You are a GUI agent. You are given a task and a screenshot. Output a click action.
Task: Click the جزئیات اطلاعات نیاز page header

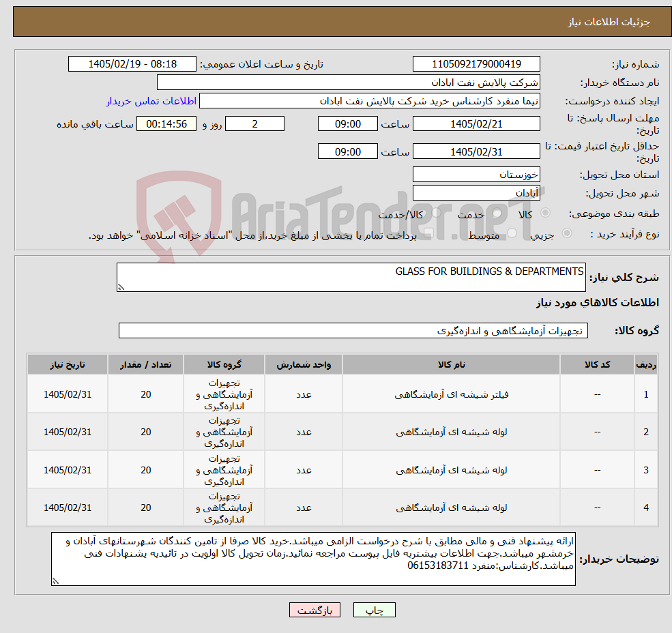[609, 22]
